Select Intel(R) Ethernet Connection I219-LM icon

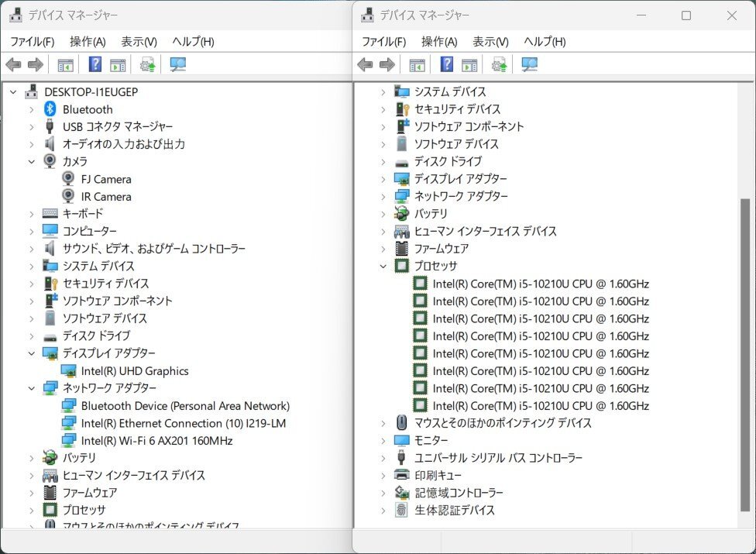[x=69, y=423]
